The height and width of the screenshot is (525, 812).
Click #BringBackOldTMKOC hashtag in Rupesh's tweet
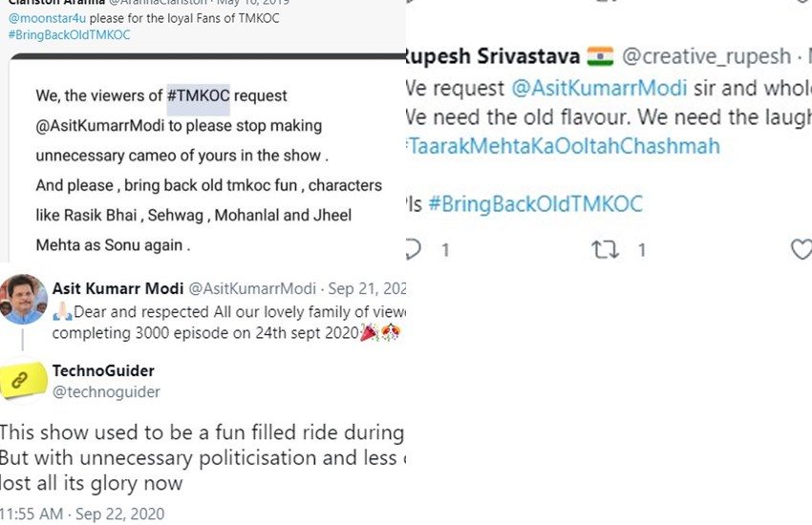point(535,203)
